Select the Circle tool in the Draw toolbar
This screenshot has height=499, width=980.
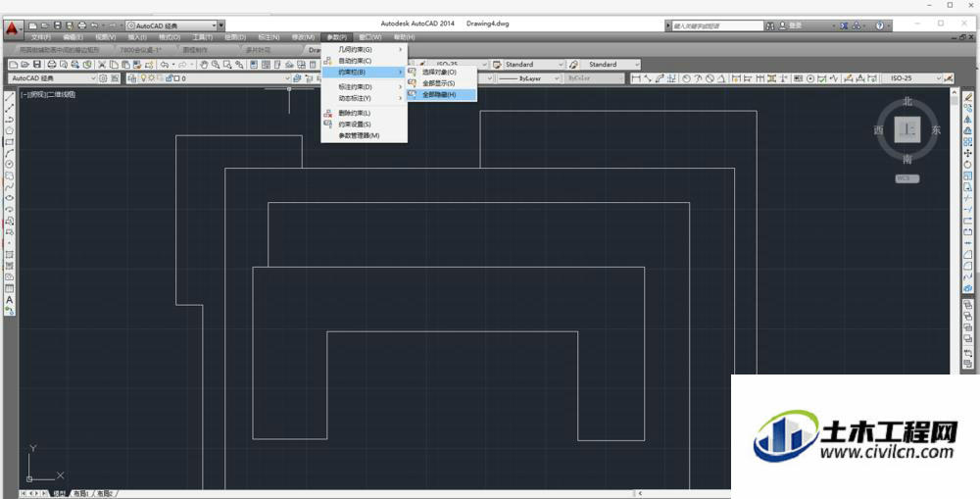[10, 165]
